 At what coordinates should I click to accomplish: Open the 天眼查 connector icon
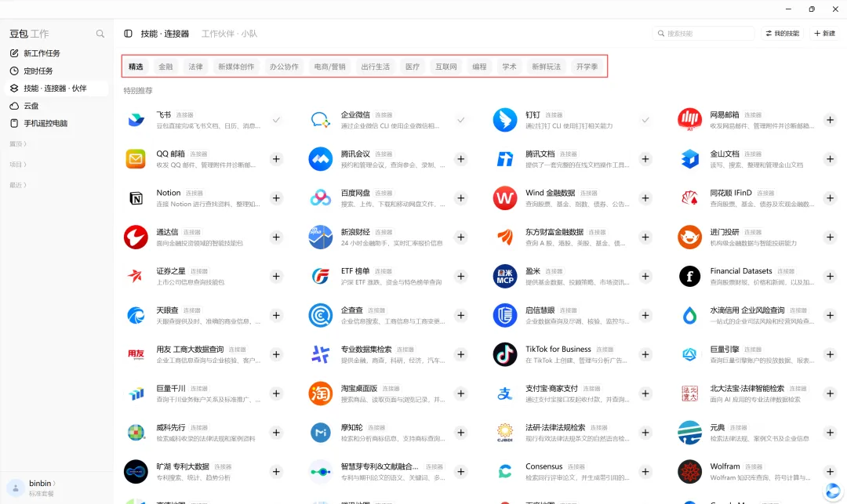point(136,315)
